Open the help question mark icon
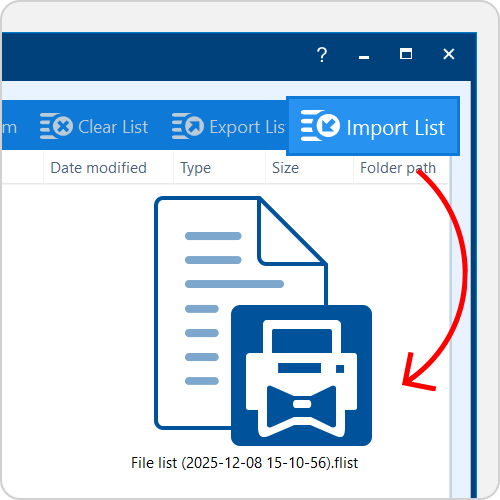500x500 pixels. click(x=322, y=54)
